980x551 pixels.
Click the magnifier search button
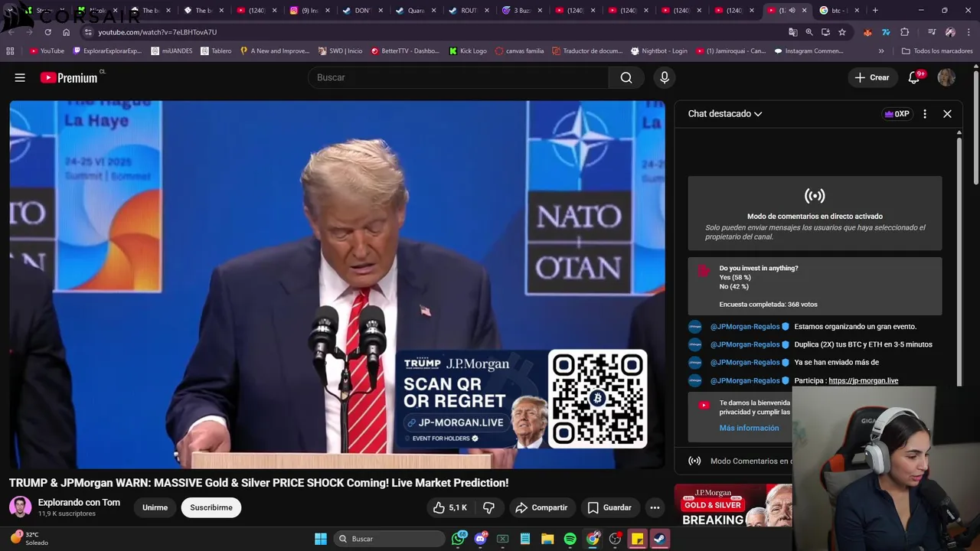coord(626,77)
